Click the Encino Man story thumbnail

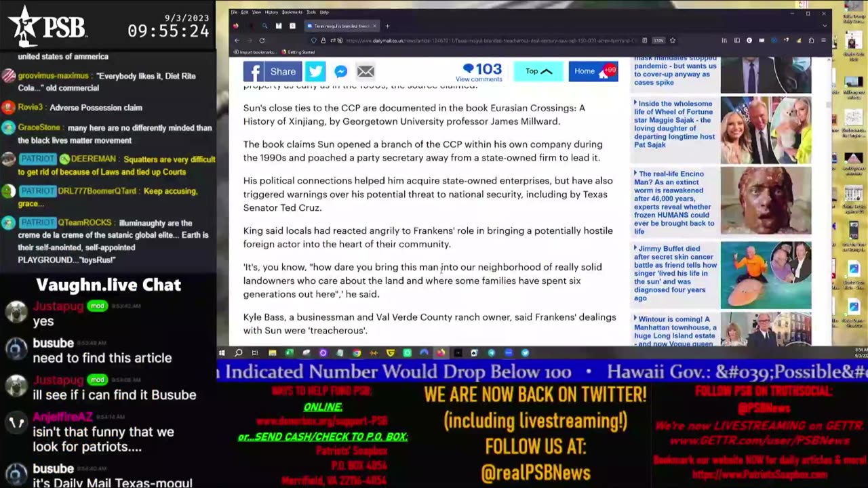pyautogui.click(x=766, y=201)
